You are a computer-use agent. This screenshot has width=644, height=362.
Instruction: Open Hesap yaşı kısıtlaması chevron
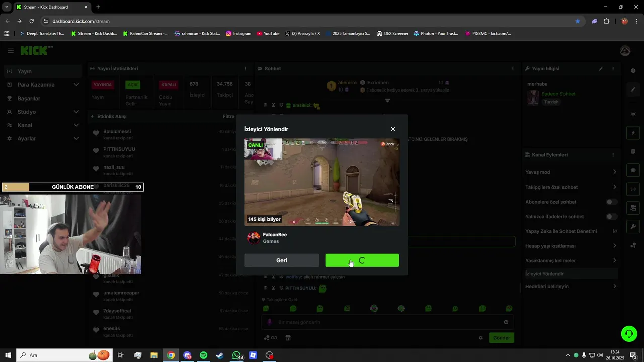coord(614,246)
